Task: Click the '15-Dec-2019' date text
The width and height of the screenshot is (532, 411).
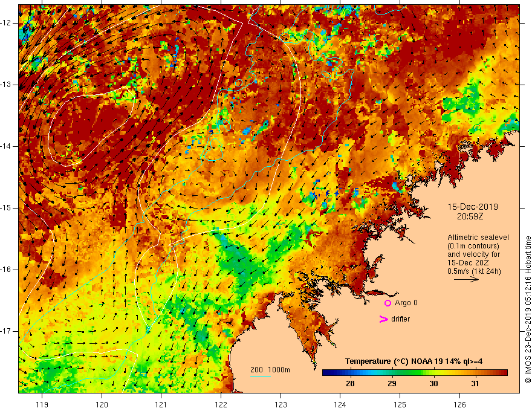Action: [x=473, y=207]
